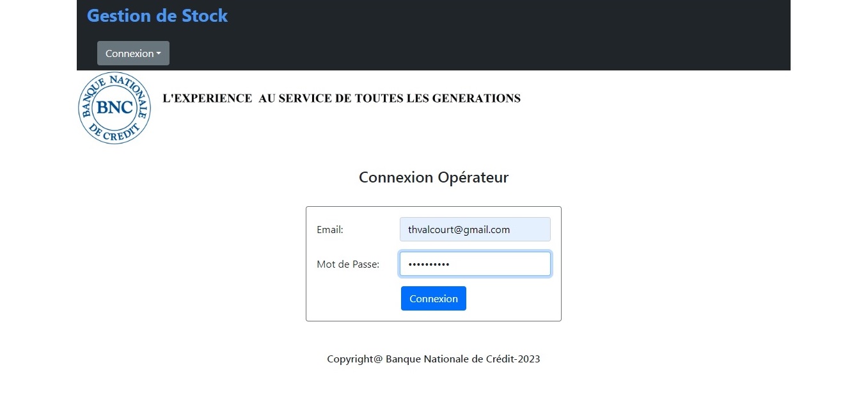Click the word Stock in the header title

[205, 16]
